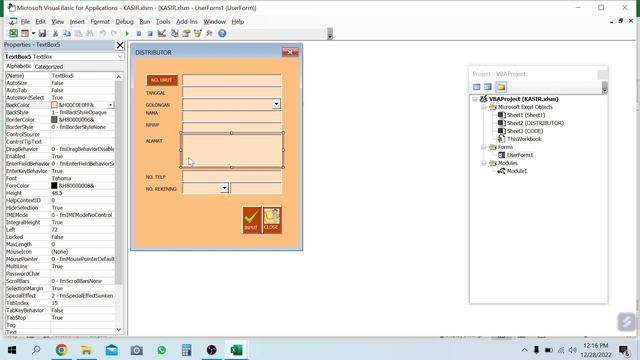The width and height of the screenshot is (640, 360).
Task: Click the Find binoculars toolbar icon
Action: click(90, 33)
